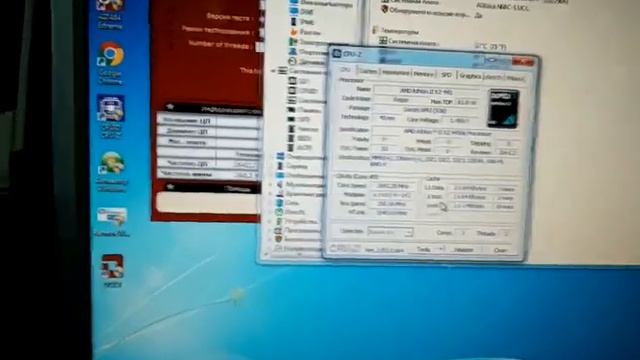Select DirectX item in AIDA64 tree
Viewport: 640px width, 360px height.
(291, 212)
